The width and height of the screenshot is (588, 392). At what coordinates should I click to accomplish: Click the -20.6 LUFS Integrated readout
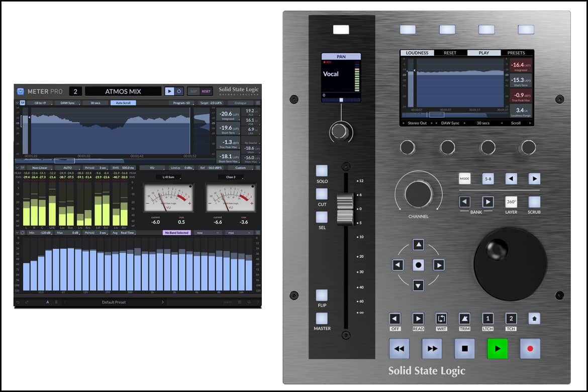pos(228,115)
